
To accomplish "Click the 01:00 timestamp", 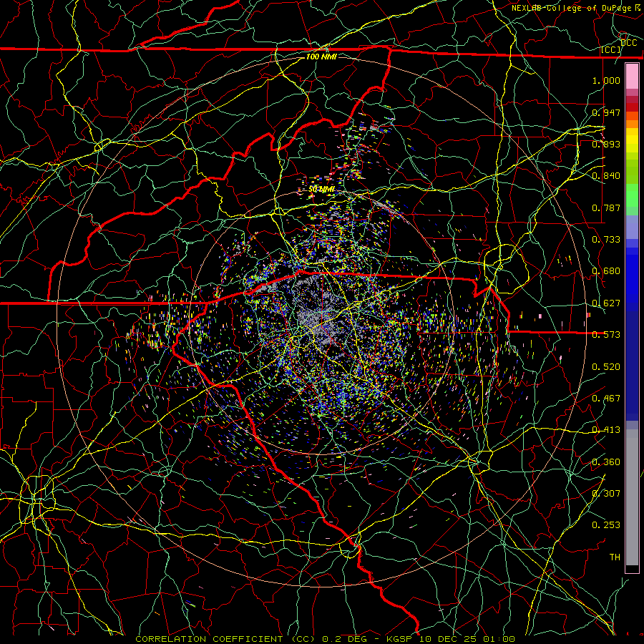I will (499, 639).
